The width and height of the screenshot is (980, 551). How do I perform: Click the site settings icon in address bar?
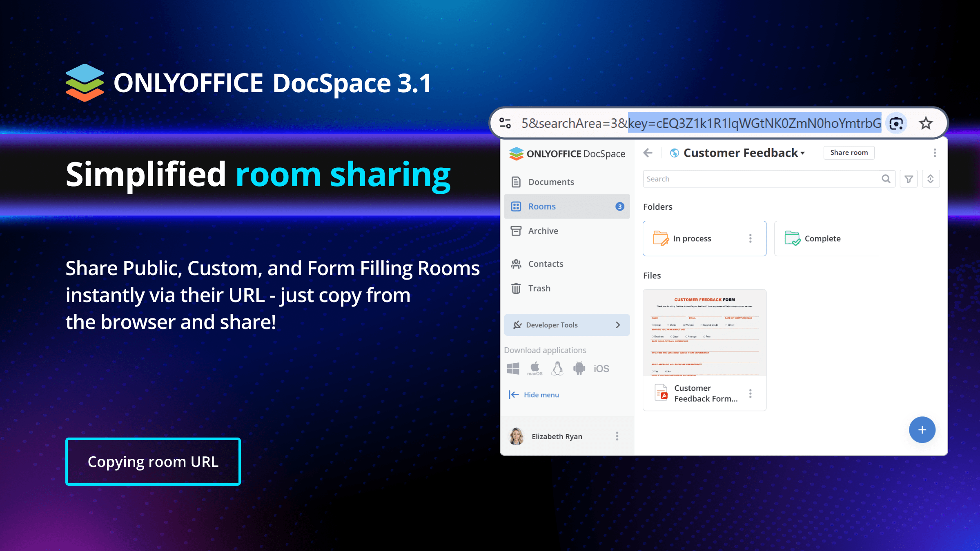click(x=505, y=123)
